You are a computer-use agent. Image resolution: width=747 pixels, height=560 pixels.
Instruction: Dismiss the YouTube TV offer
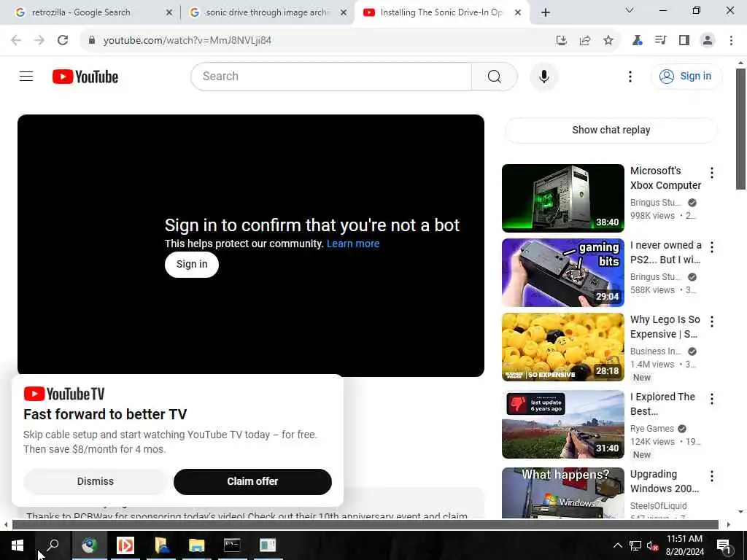click(96, 481)
